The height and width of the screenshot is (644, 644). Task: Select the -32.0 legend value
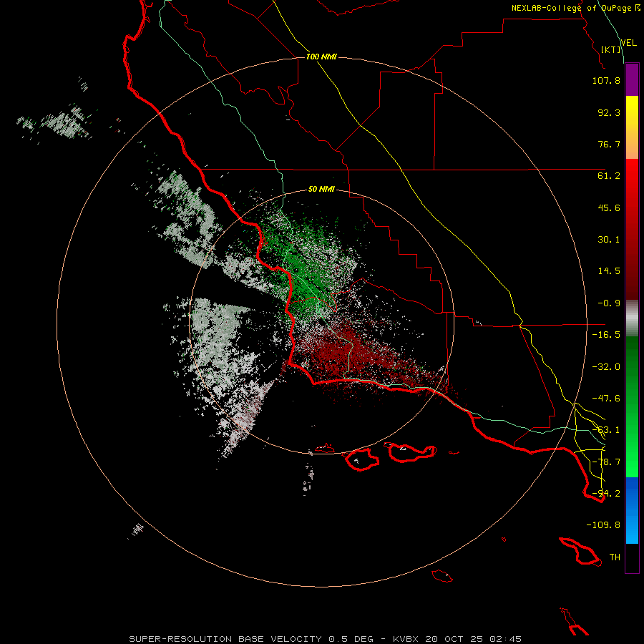[606, 367]
